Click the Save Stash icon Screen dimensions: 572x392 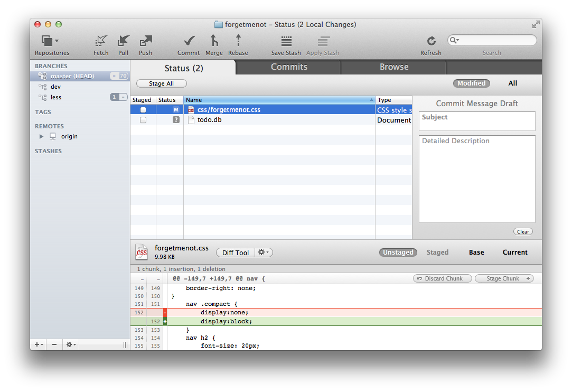coord(286,41)
